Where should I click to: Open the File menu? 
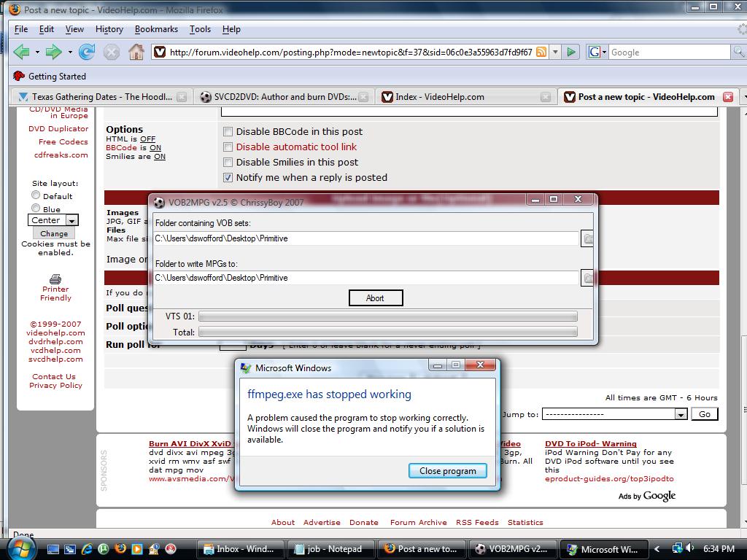point(21,29)
